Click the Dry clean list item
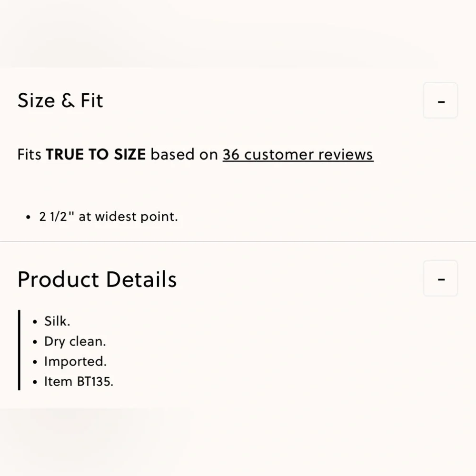Viewport: 476px width, 476px height. coord(75,341)
